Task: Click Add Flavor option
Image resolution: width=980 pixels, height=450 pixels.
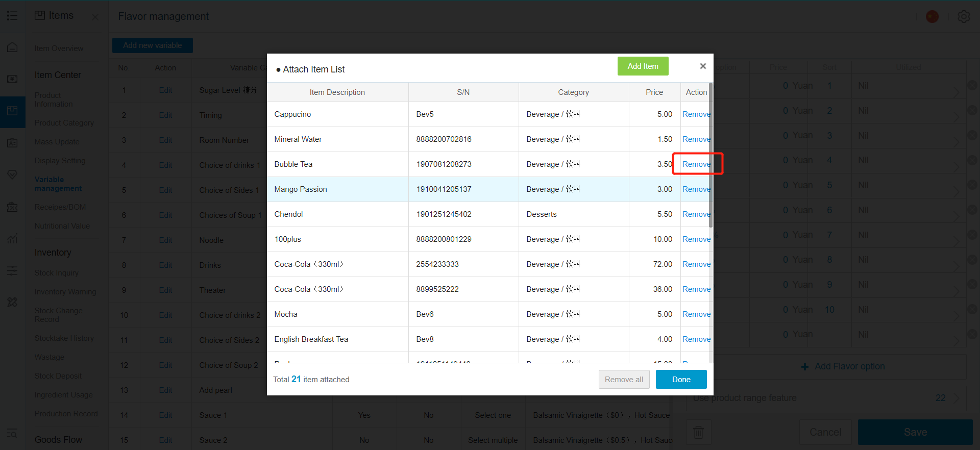Action: click(843, 366)
